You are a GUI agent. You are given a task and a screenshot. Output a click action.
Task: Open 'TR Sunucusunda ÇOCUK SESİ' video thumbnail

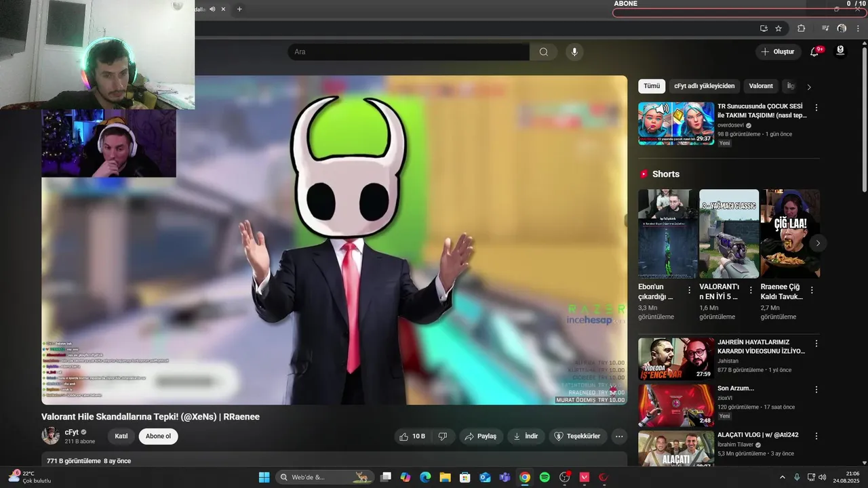(x=676, y=123)
